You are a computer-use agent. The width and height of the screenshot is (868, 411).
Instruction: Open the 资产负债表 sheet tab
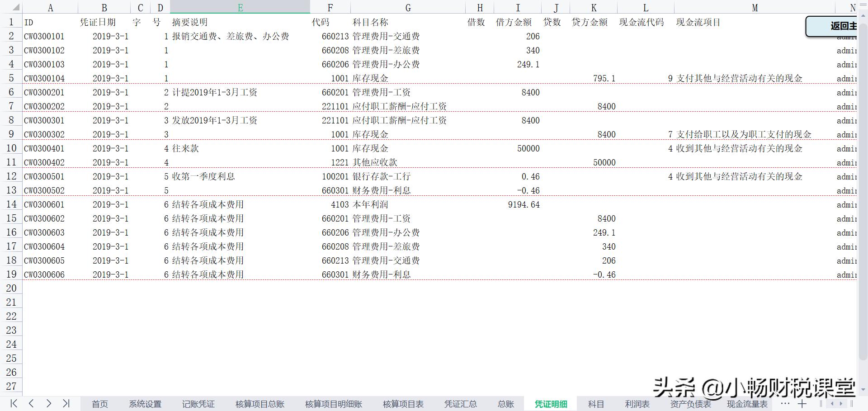click(691, 404)
